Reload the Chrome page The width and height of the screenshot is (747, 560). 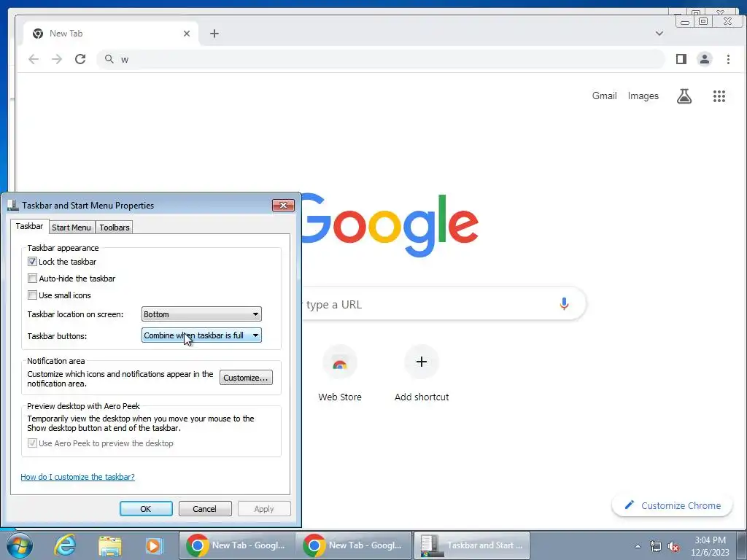(80, 59)
